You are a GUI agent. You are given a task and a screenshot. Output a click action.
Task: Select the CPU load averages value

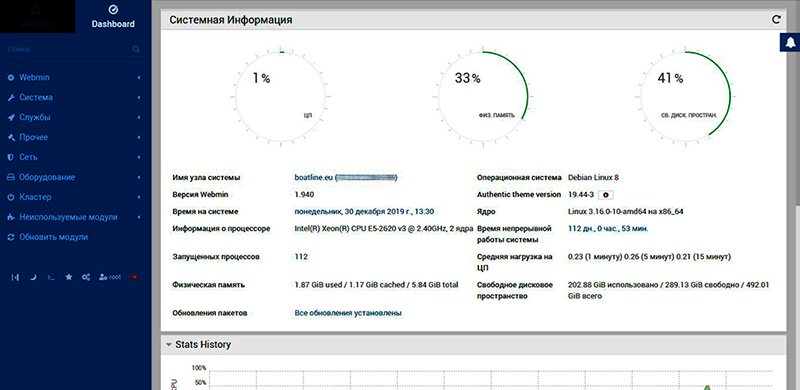tap(649, 257)
